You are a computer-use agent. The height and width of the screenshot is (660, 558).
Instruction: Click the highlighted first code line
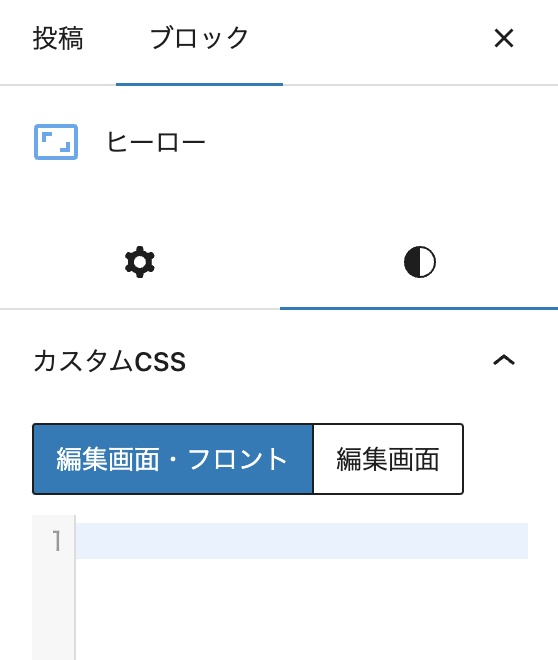click(302, 541)
